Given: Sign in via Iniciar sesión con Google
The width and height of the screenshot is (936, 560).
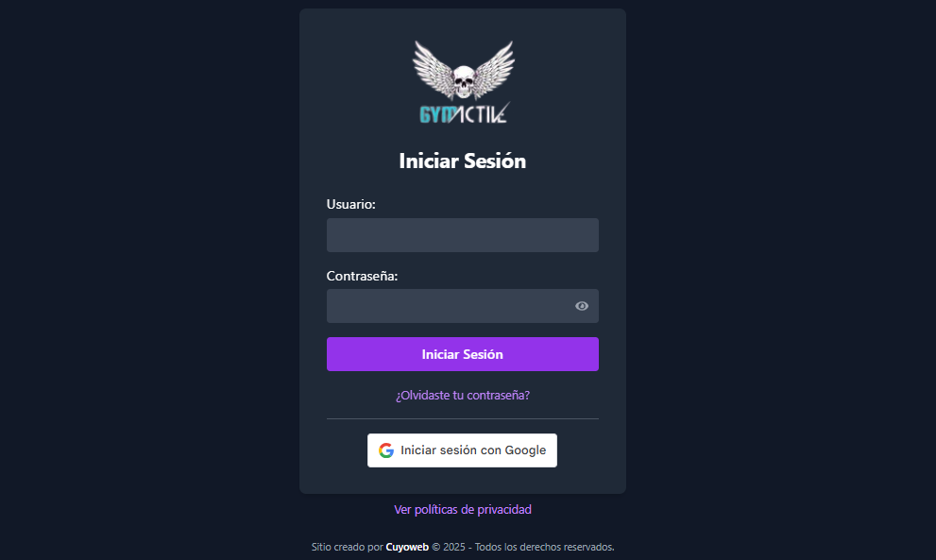Looking at the screenshot, I should click(x=463, y=450).
